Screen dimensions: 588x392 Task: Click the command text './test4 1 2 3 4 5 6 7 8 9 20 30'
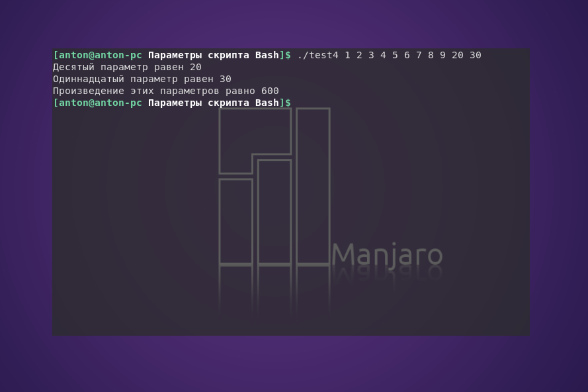tap(389, 55)
